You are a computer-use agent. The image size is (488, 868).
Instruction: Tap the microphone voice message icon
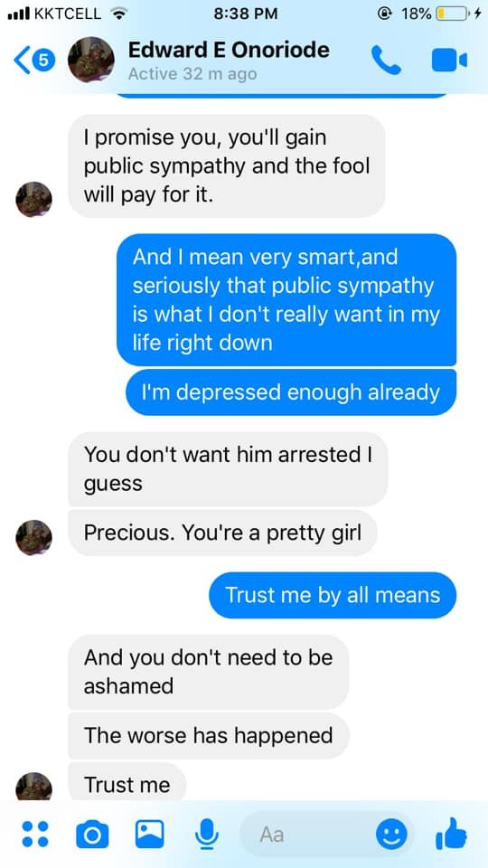coord(207,834)
